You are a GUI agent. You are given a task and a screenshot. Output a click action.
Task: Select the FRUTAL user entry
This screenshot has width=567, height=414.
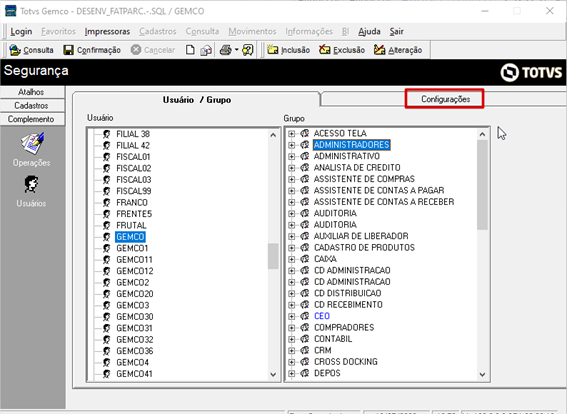tap(131, 225)
